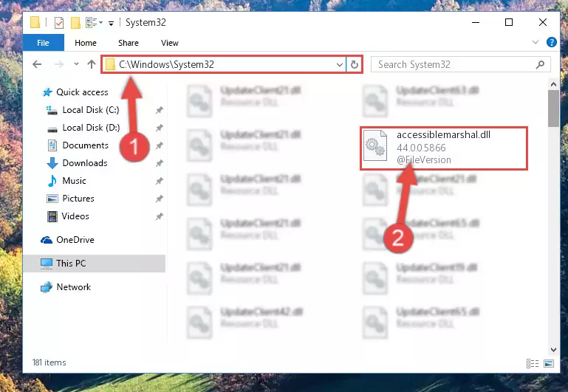Switch to the Home ribbon tab
This screenshot has height=392, width=568.
click(86, 43)
